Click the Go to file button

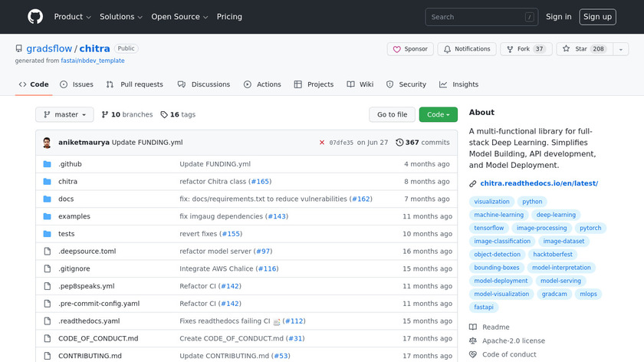[392, 114]
